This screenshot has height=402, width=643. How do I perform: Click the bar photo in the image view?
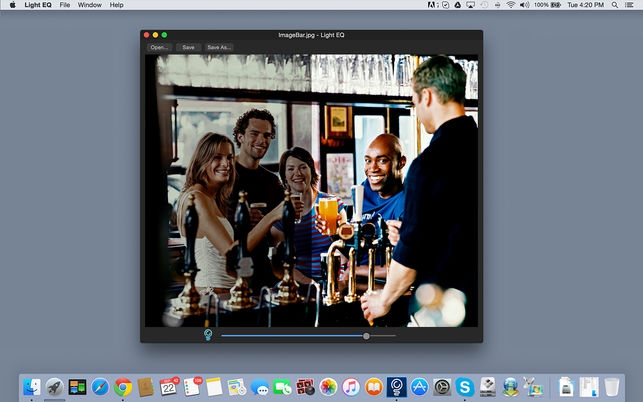tap(312, 190)
